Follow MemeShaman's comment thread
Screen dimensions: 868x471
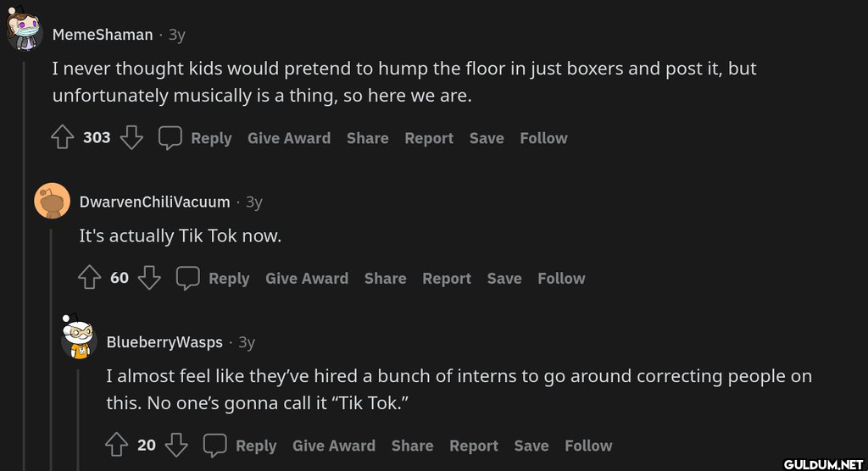(x=543, y=138)
